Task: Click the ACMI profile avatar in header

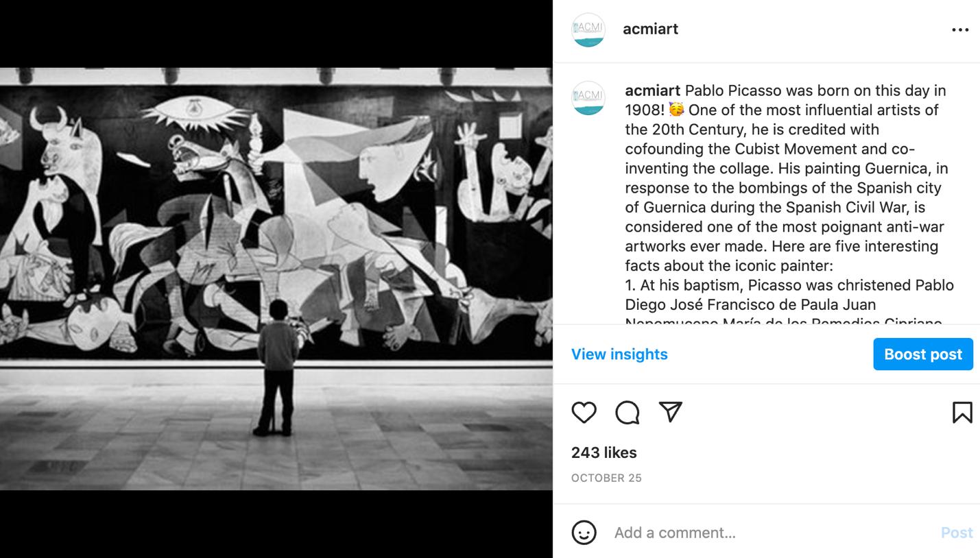Action: click(x=588, y=29)
